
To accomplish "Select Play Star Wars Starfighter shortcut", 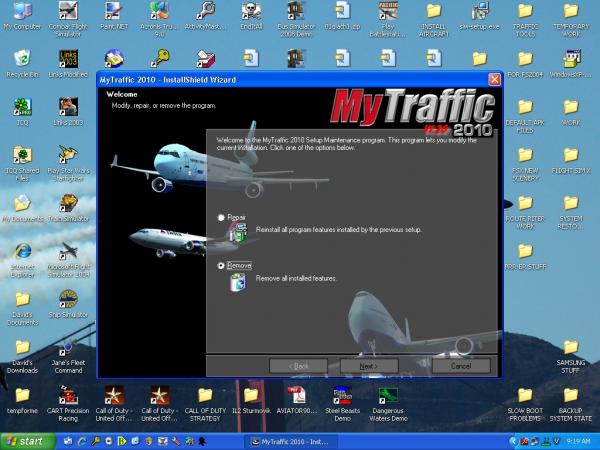I will click(x=68, y=164).
